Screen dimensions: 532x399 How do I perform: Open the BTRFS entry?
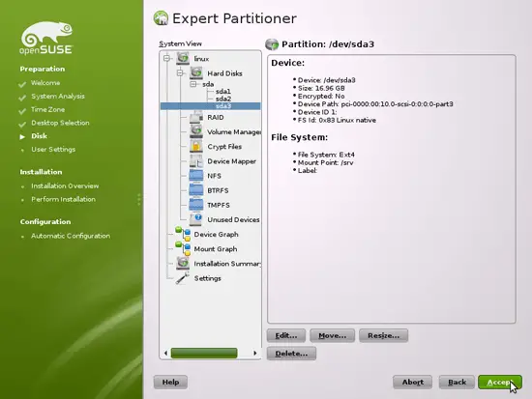coord(218,190)
